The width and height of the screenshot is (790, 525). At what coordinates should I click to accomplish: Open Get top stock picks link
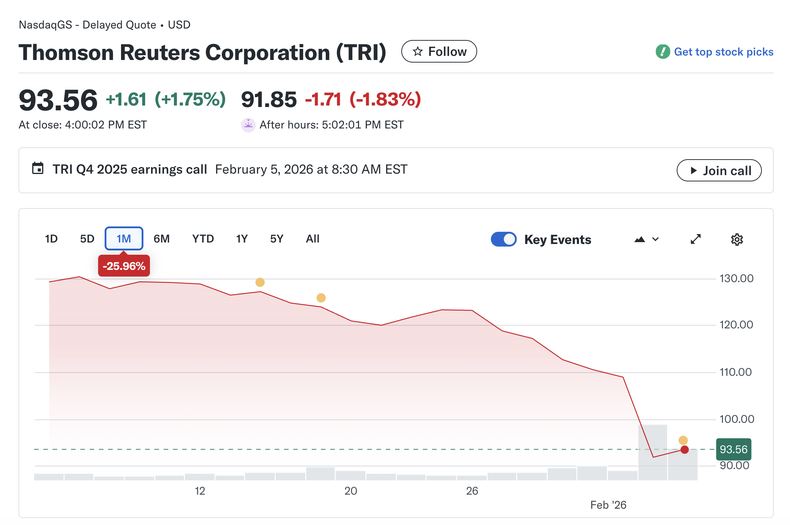click(723, 52)
